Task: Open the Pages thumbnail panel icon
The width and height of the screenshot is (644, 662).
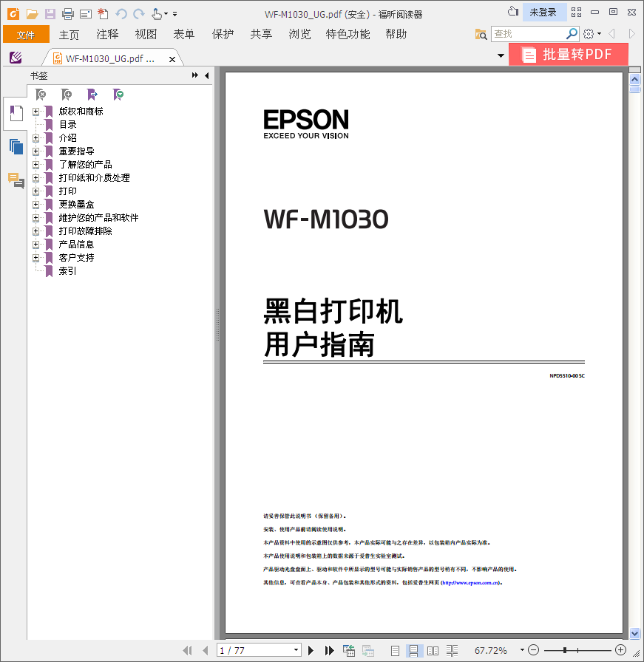Action: tap(16, 146)
